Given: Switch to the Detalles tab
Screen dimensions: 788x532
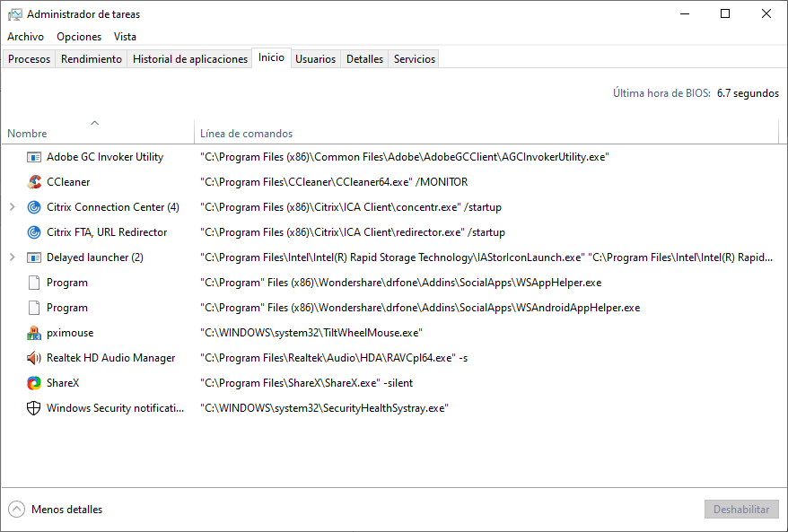Looking at the screenshot, I should tap(365, 59).
